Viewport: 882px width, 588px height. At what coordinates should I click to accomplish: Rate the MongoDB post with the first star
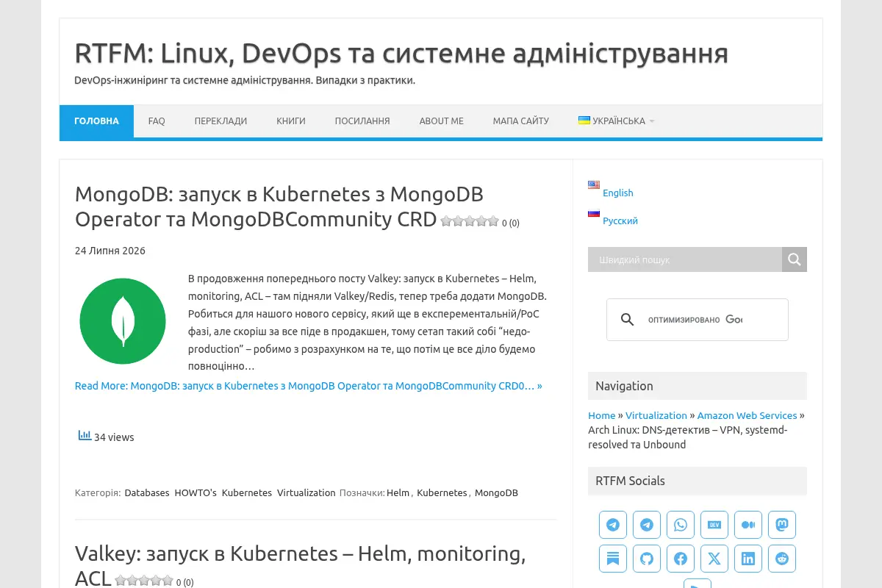[446, 220]
